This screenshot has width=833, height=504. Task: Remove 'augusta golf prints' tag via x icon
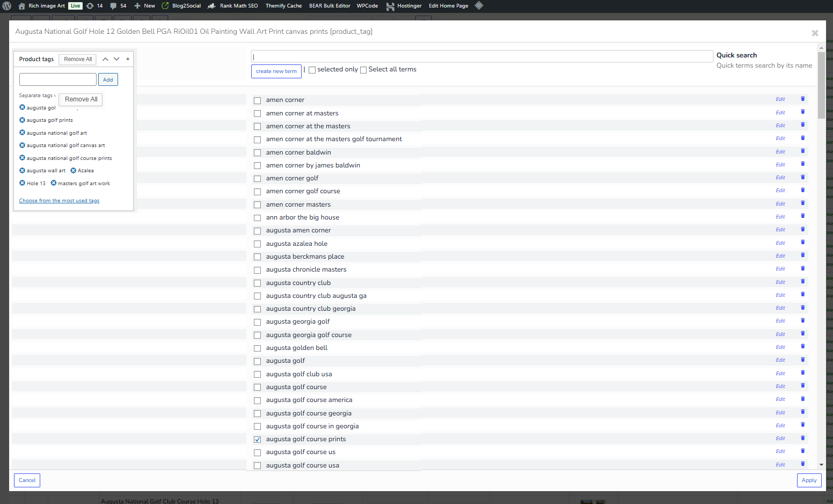(23, 120)
